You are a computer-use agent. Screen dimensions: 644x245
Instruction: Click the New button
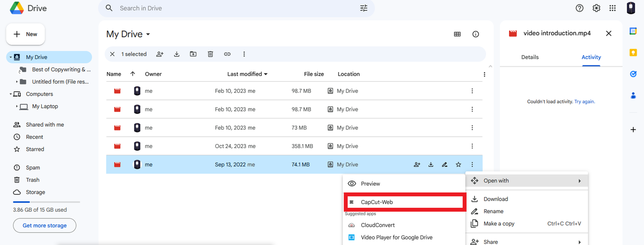pos(26,34)
